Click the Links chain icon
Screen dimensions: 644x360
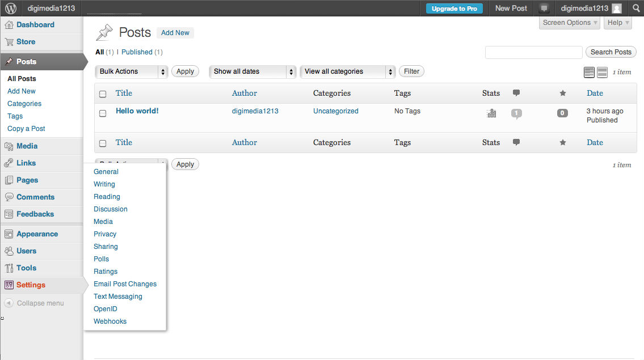(9, 163)
